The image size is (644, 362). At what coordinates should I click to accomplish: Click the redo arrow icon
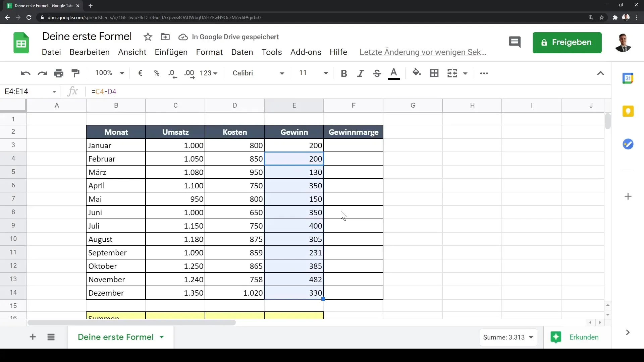tap(42, 73)
